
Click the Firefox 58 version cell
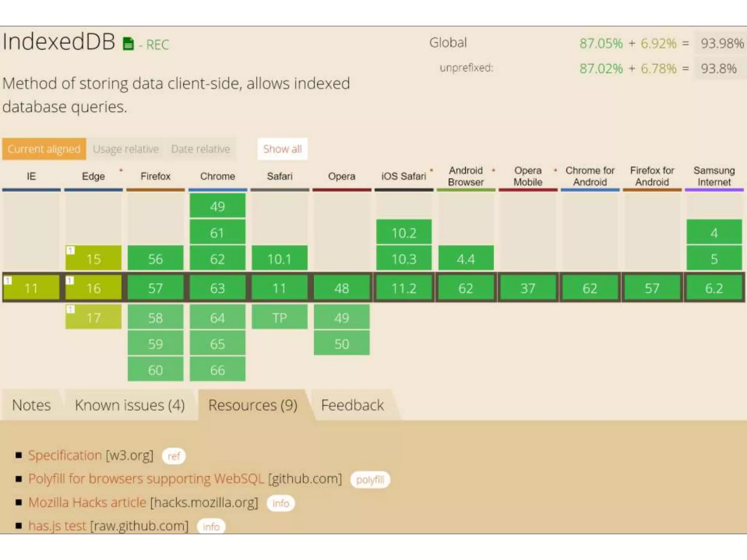click(x=156, y=317)
